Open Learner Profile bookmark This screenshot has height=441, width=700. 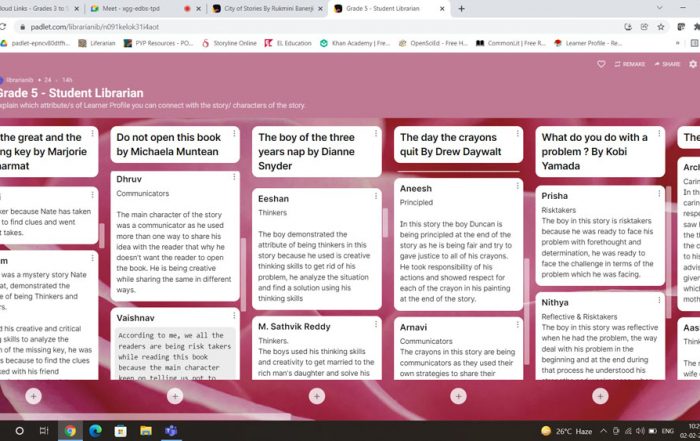[588, 43]
